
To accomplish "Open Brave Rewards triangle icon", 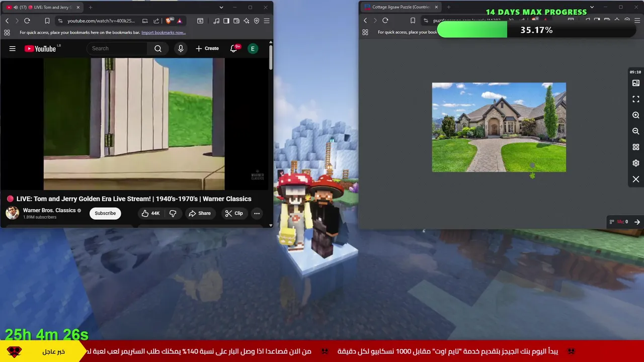I will tap(180, 21).
